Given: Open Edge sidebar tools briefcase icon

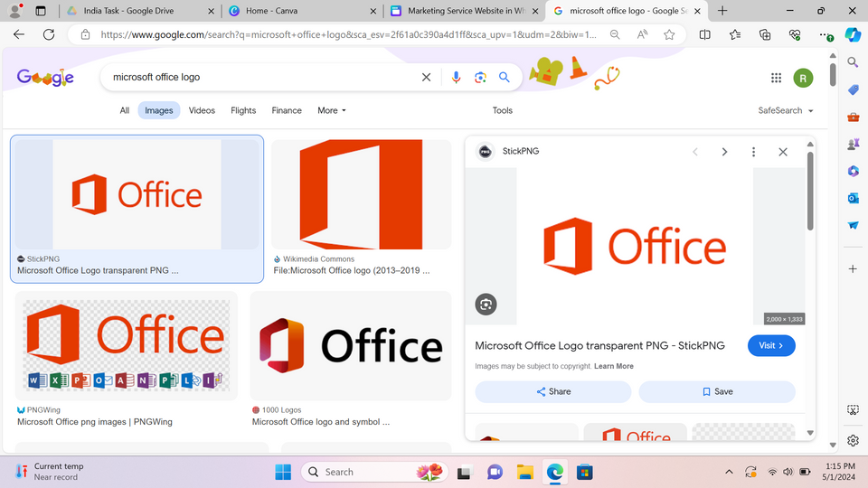Looking at the screenshot, I should (x=853, y=117).
